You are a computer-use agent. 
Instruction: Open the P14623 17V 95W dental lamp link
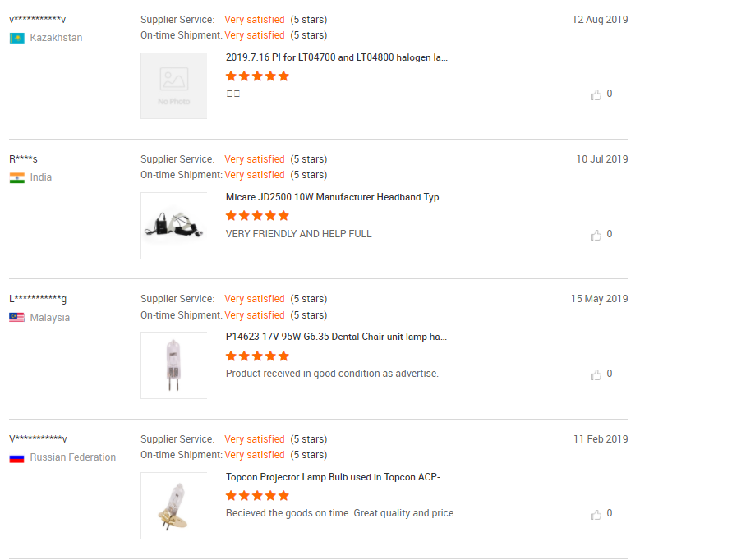(x=336, y=337)
